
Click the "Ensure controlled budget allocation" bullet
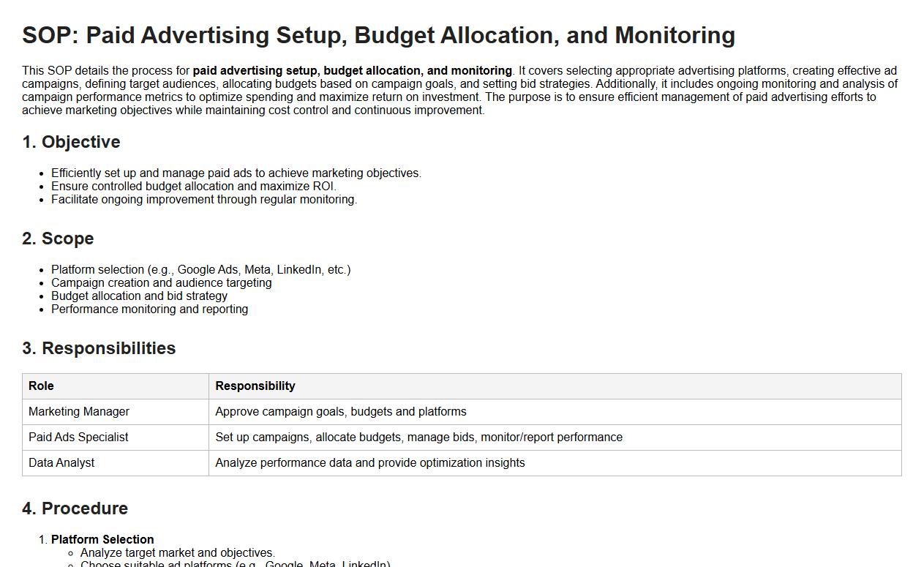[x=194, y=187]
